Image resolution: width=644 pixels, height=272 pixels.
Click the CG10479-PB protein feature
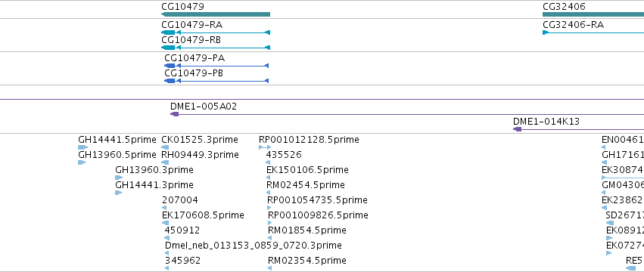click(216, 81)
